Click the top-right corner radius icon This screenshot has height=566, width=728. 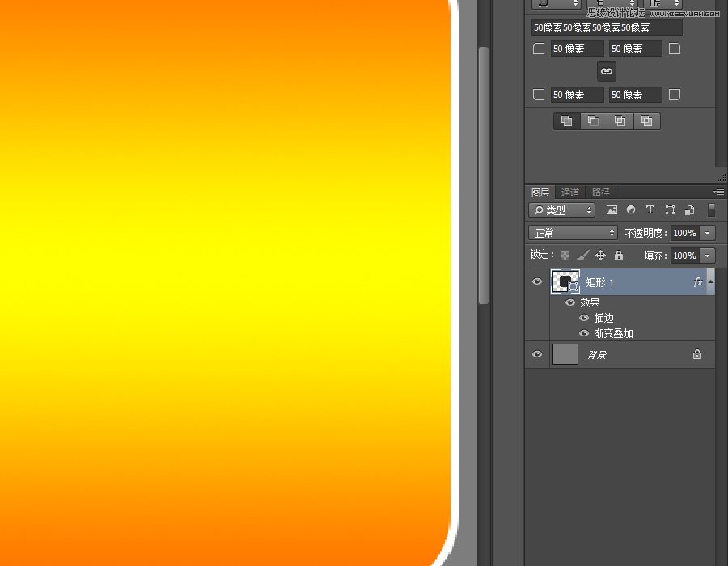click(x=675, y=49)
